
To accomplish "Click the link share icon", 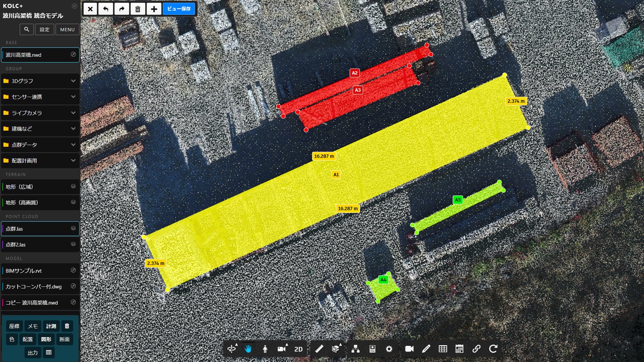I will click(476, 349).
